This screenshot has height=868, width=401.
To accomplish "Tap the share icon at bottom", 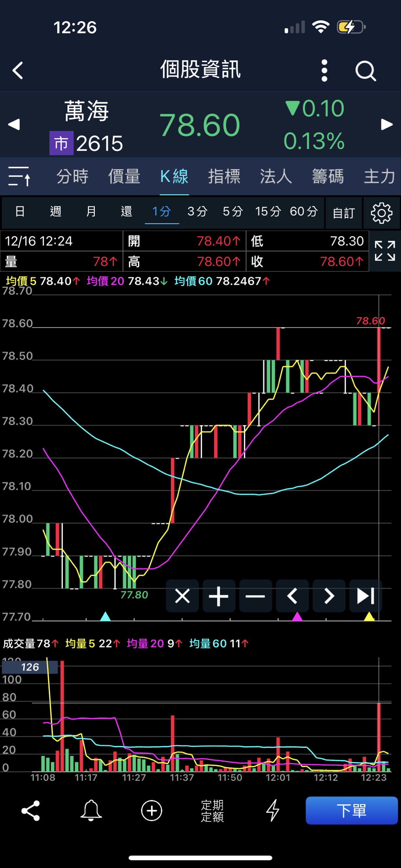I will 31,811.
